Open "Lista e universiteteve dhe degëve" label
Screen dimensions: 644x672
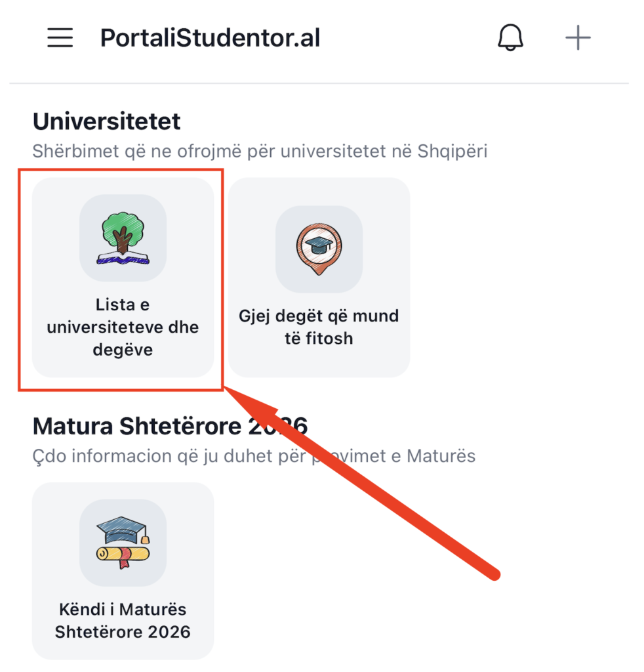(x=123, y=327)
